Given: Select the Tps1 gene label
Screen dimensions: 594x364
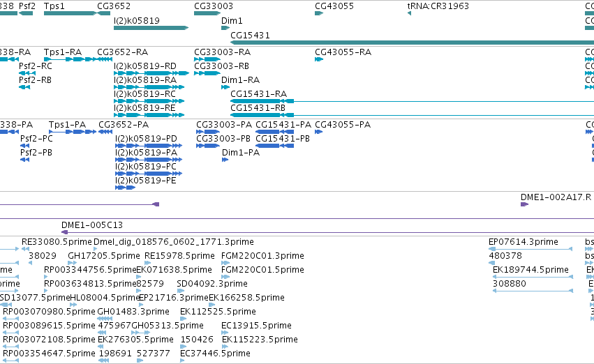Looking at the screenshot, I should click(54, 6).
